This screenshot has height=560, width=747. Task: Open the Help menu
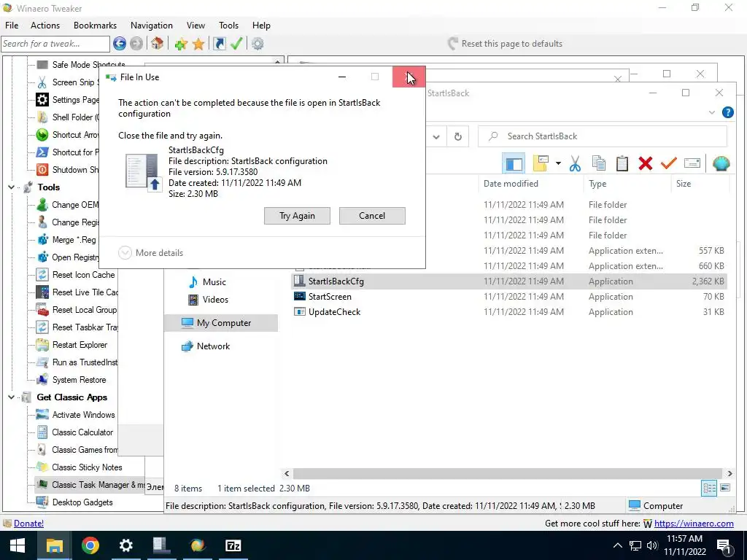[261, 26]
